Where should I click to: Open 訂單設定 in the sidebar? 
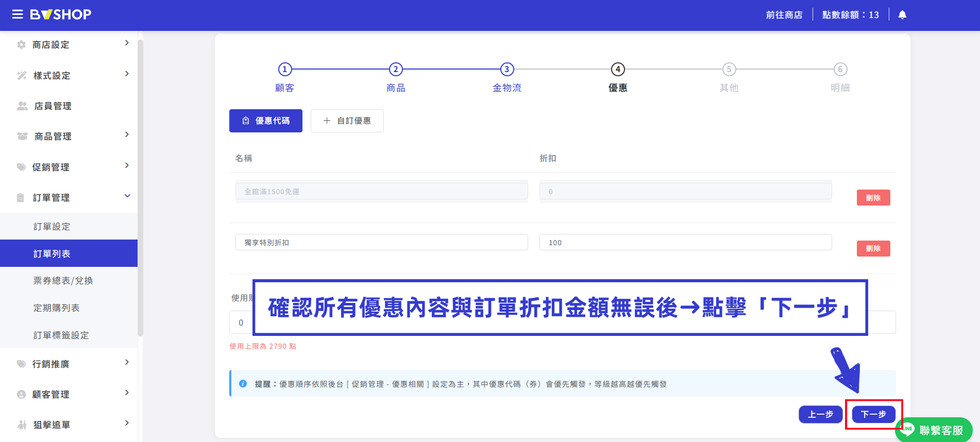(x=69, y=226)
